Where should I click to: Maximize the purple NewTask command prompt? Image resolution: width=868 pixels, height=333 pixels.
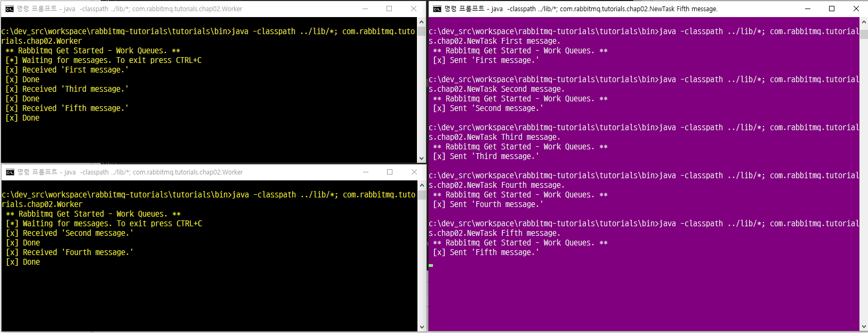[x=832, y=9]
